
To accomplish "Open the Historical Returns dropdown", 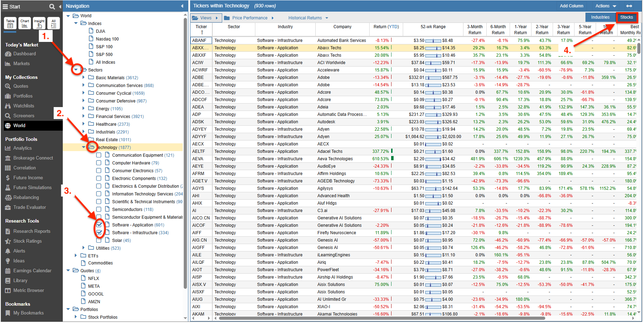I will tap(308, 18).
